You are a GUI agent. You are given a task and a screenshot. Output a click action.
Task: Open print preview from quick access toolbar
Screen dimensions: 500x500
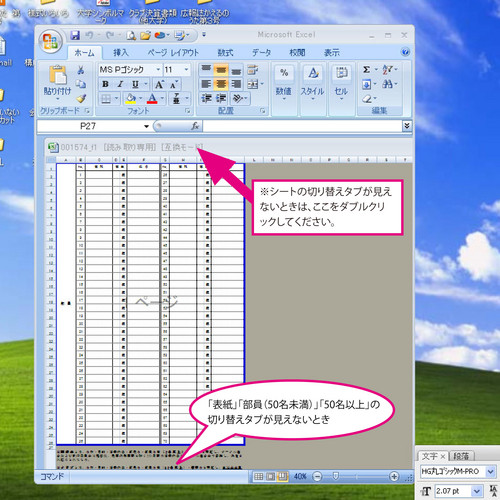point(131,35)
